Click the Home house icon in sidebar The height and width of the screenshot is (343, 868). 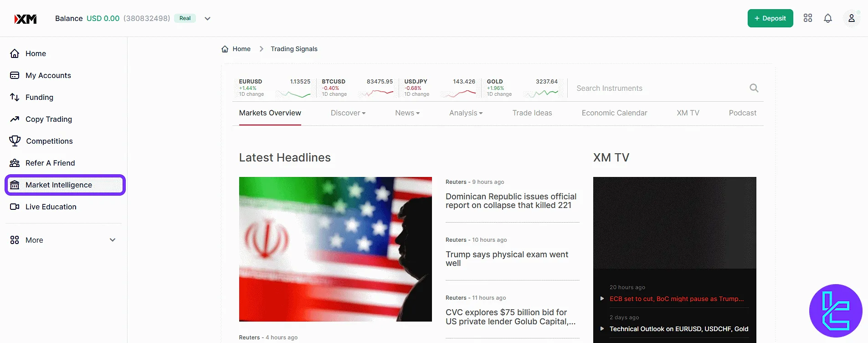[x=15, y=53]
